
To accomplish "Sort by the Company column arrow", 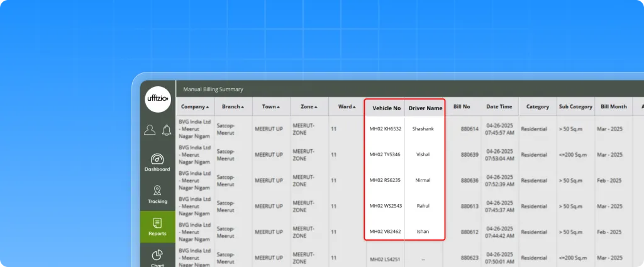I will 208,107.
